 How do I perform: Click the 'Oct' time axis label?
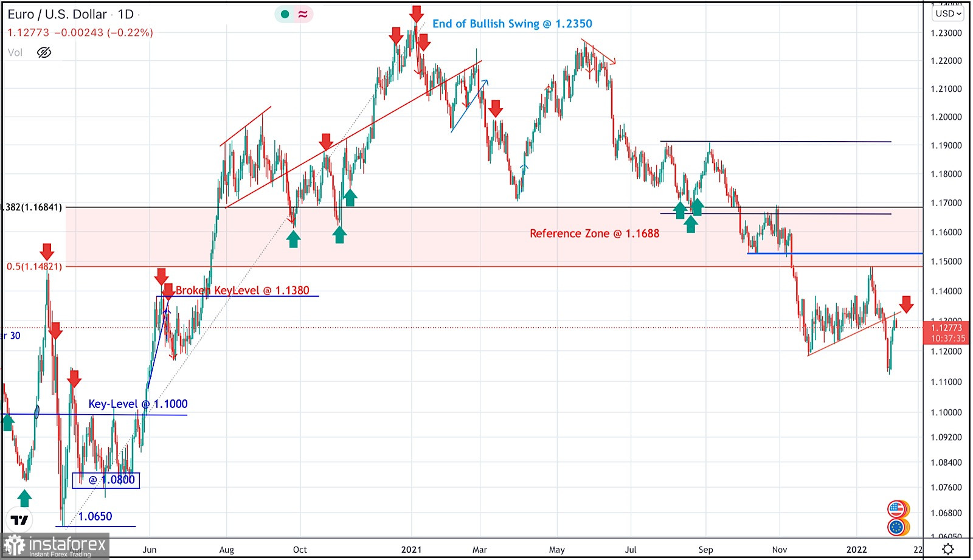coord(300,550)
